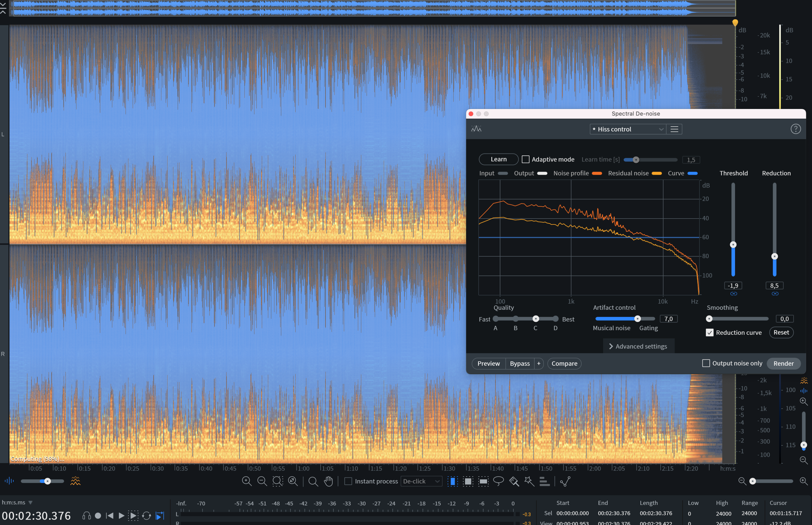Select the zoom to selection tool
812x525 pixels.
tap(278, 481)
